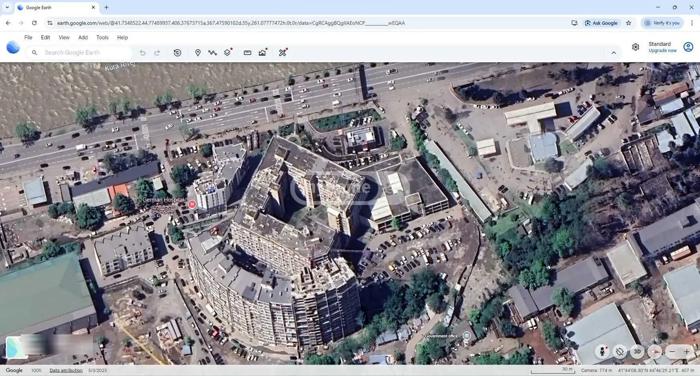Open the Edit menu

click(x=45, y=38)
